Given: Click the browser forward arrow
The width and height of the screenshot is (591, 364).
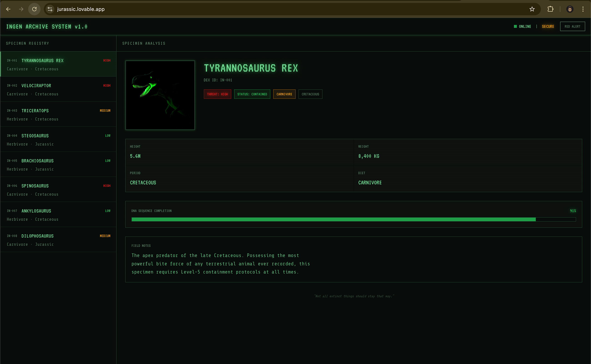Looking at the screenshot, I should 21,9.
